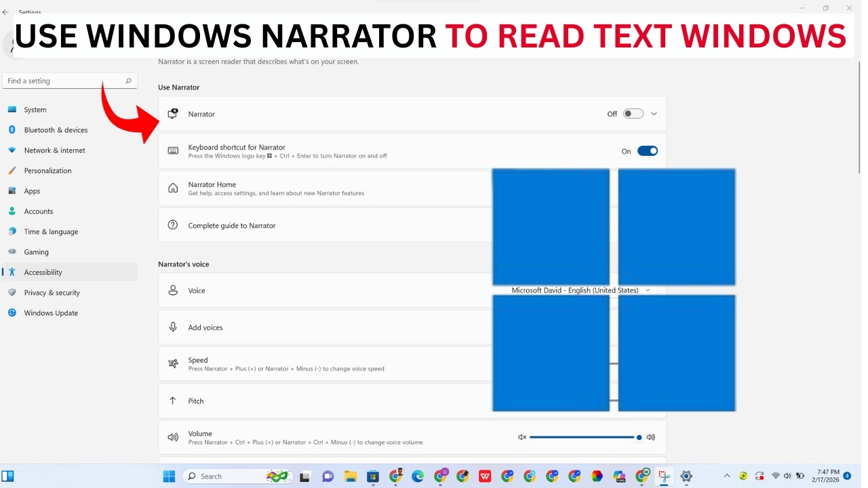Select Apps in the settings sidebar
Image resolution: width=868 pixels, height=488 pixels.
coord(71,190)
